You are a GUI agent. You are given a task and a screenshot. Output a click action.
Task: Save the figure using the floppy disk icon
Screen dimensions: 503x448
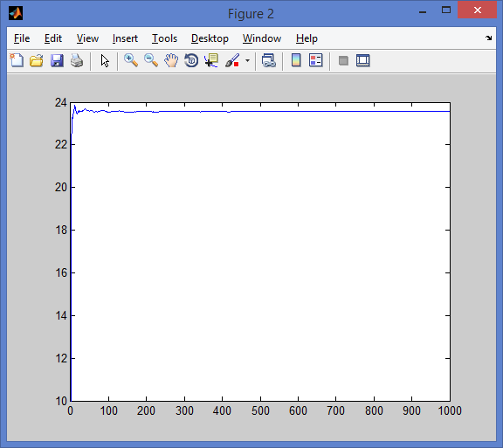pyautogui.click(x=57, y=60)
